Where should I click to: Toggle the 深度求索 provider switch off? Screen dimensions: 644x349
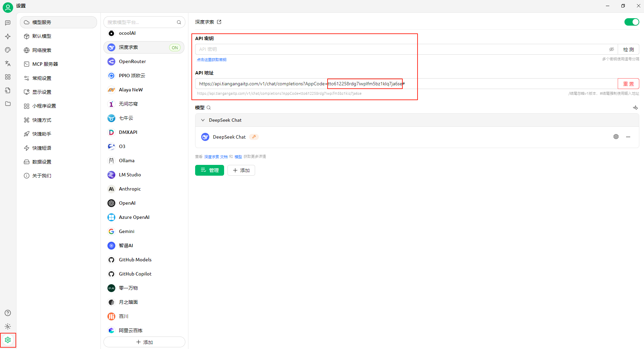click(x=632, y=22)
